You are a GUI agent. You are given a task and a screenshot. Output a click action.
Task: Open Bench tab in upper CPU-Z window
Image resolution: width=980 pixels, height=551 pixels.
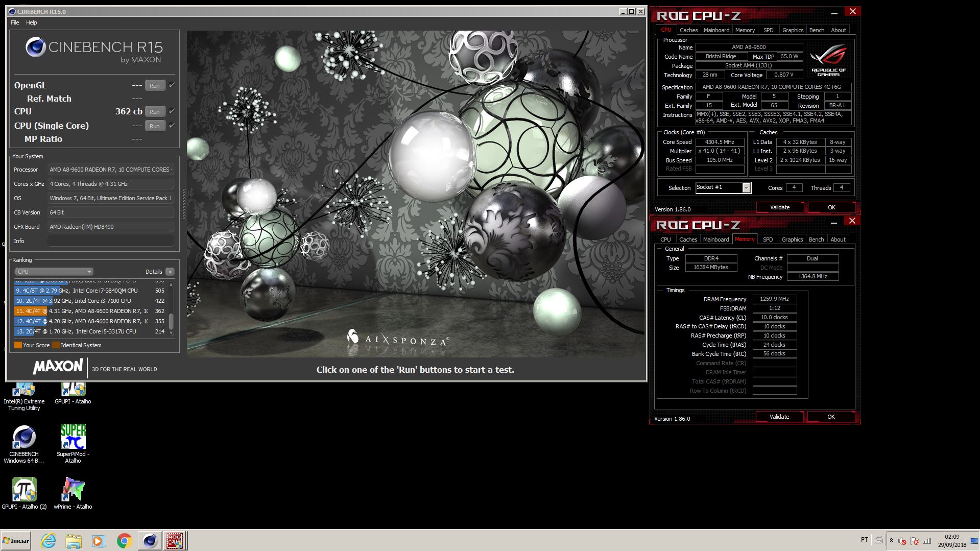coord(817,30)
